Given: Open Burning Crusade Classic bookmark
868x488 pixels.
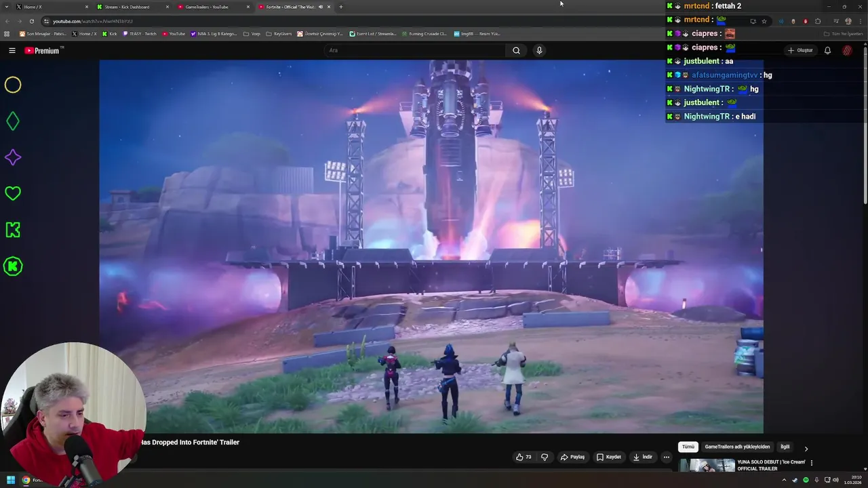Looking at the screenshot, I should point(424,33).
